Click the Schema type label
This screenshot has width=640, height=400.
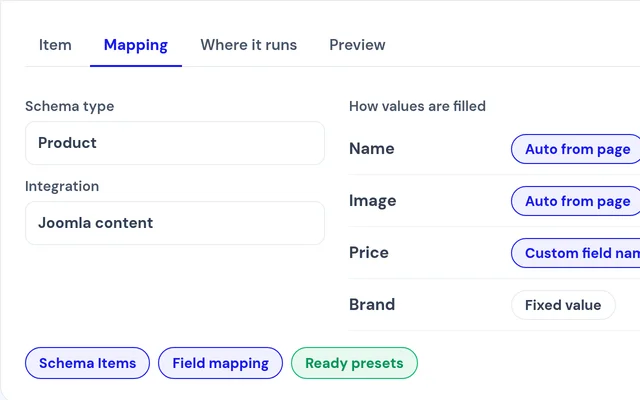coord(70,106)
